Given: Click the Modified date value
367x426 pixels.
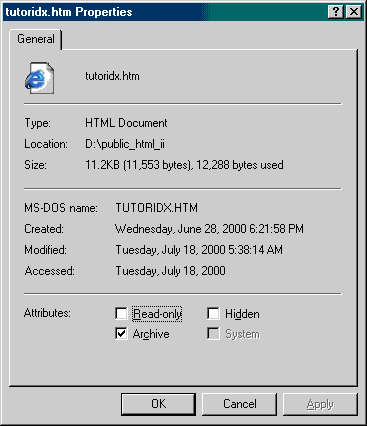Looking at the screenshot, I should coord(199,250).
